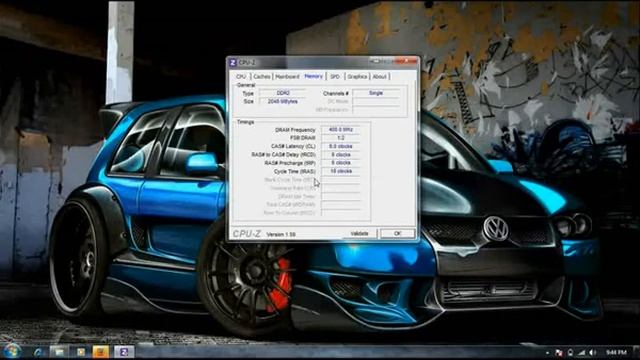640x360 pixels.
Task: Open the volume speaker tray icon
Action: (x=593, y=353)
